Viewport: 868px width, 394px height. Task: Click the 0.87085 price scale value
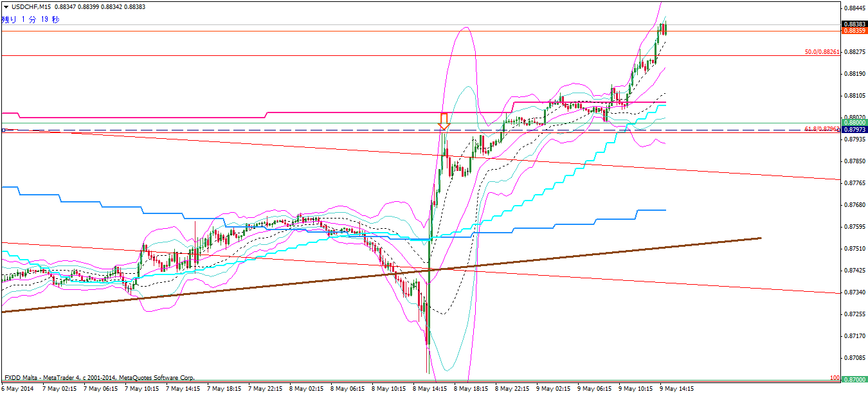point(854,358)
